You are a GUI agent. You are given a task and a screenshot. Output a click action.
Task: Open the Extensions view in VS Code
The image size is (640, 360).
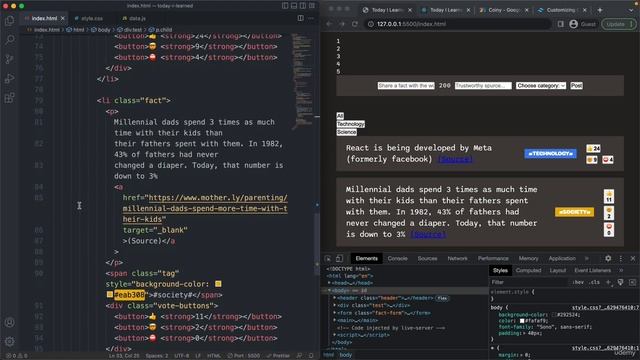tap(10, 98)
